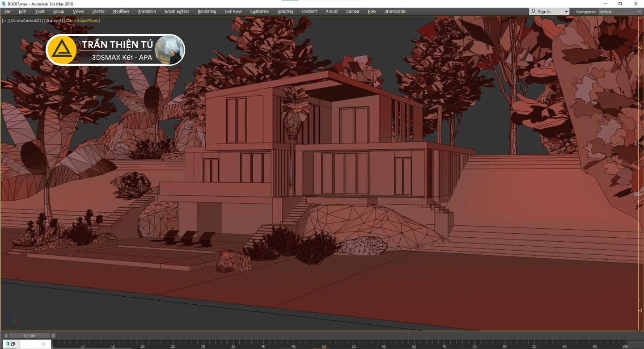Click the 3ds Max app icon in title bar
The image size is (644, 349).
coord(4,4)
